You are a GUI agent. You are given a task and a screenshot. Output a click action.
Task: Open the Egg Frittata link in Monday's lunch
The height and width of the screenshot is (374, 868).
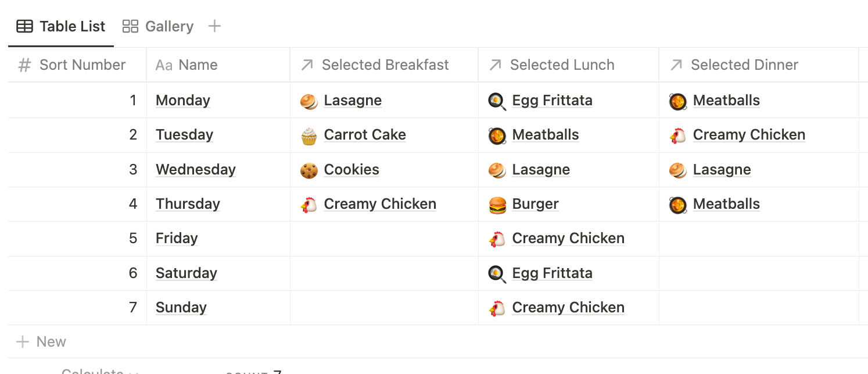point(552,101)
